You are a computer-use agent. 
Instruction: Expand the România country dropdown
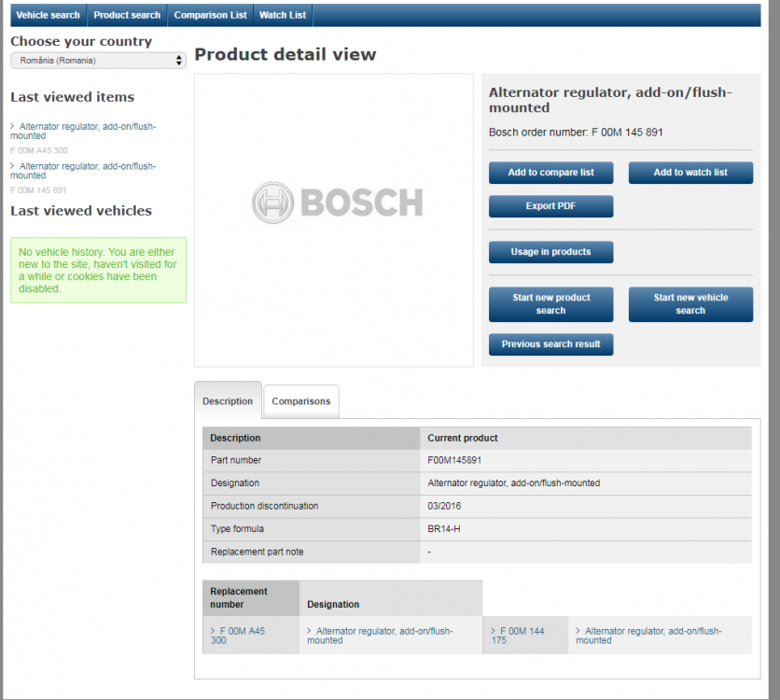coord(98,61)
